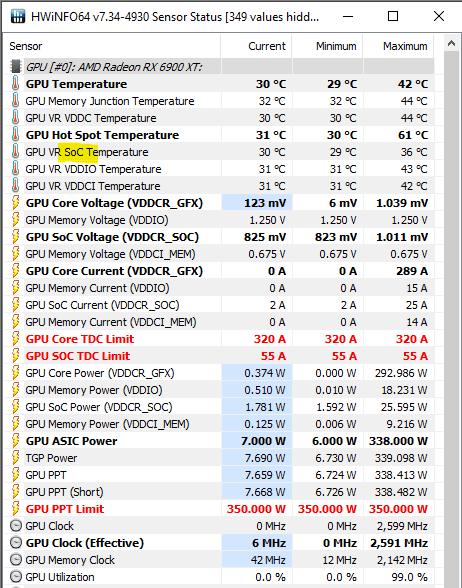
Task: Click lightning icon of GPU ASIC Power
Action: [15, 441]
